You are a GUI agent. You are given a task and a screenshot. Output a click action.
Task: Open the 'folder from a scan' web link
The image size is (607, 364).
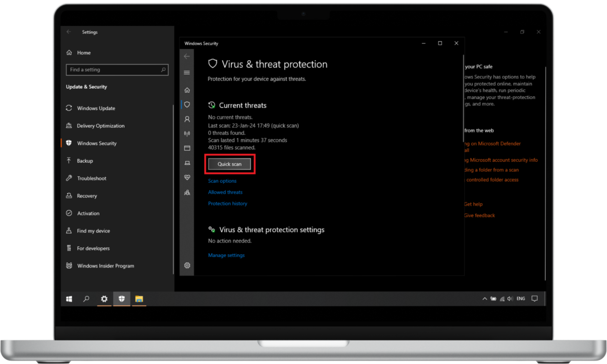coord(492,170)
